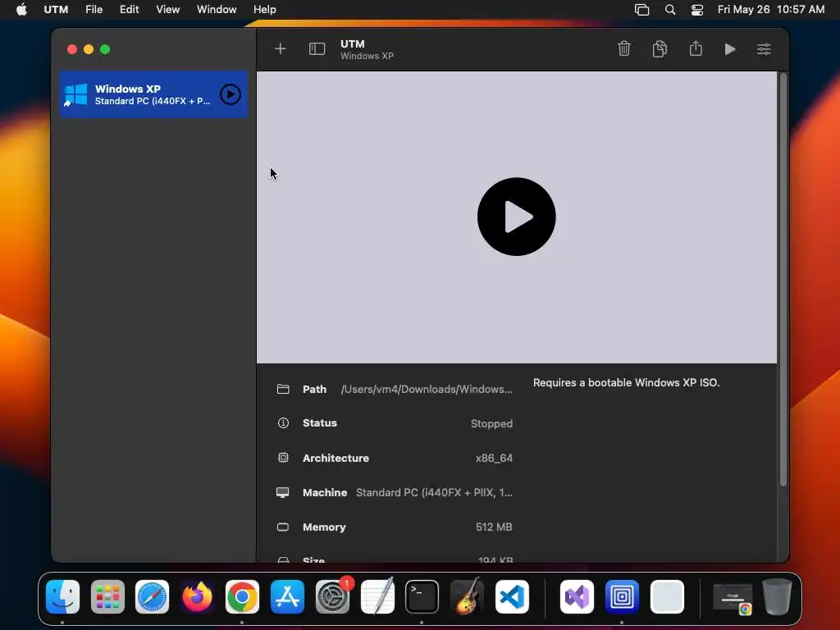Open Launchpad from the Dock

click(107, 596)
